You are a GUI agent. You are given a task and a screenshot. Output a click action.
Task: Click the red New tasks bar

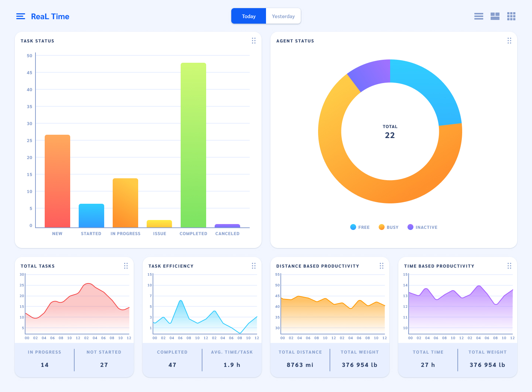57,181
